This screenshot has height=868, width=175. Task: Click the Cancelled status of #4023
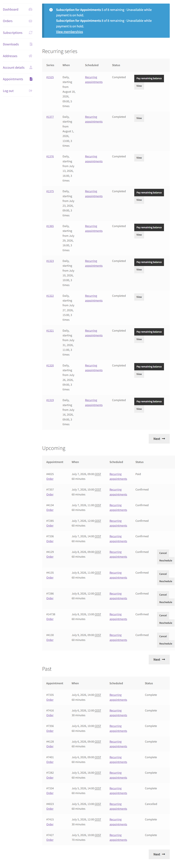pos(151,804)
